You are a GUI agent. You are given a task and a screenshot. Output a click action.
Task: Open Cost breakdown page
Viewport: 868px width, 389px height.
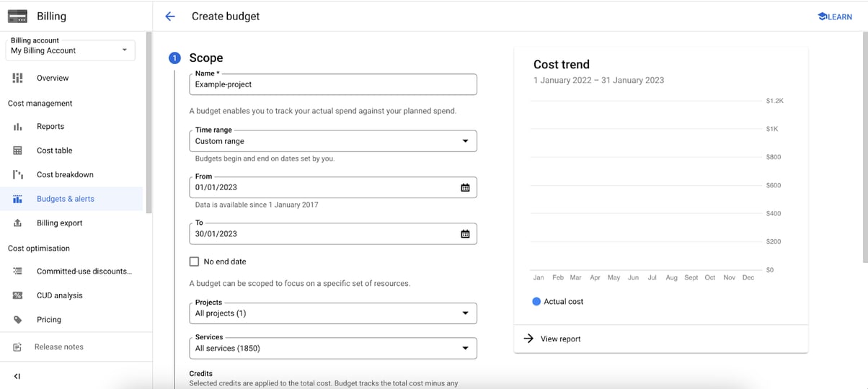click(65, 175)
